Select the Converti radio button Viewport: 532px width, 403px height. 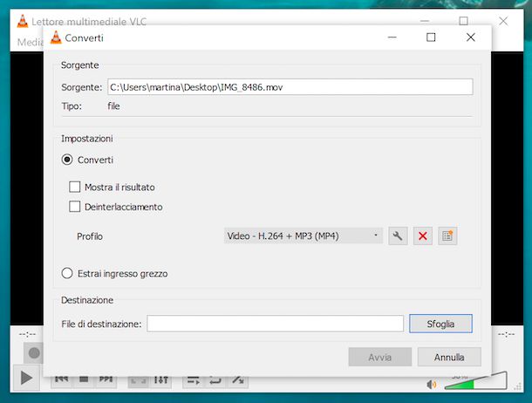(67, 160)
